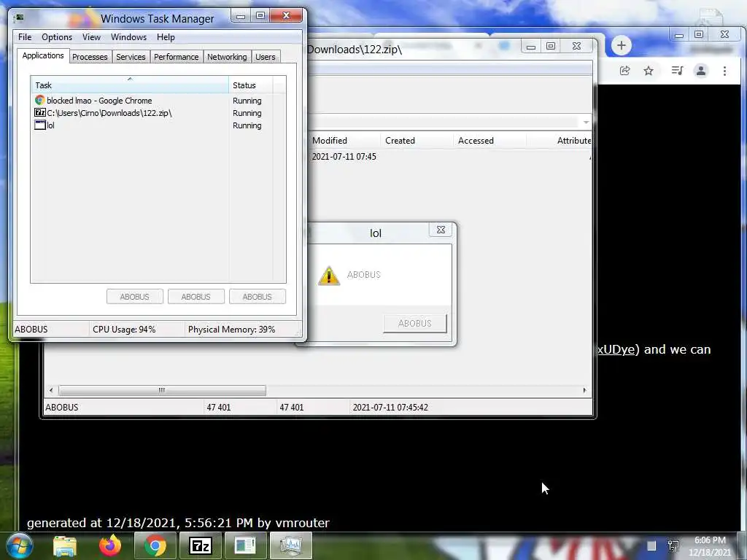Switch to Task Manager in the taskbar
Screen dimensions: 747x560
pos(291,545)
